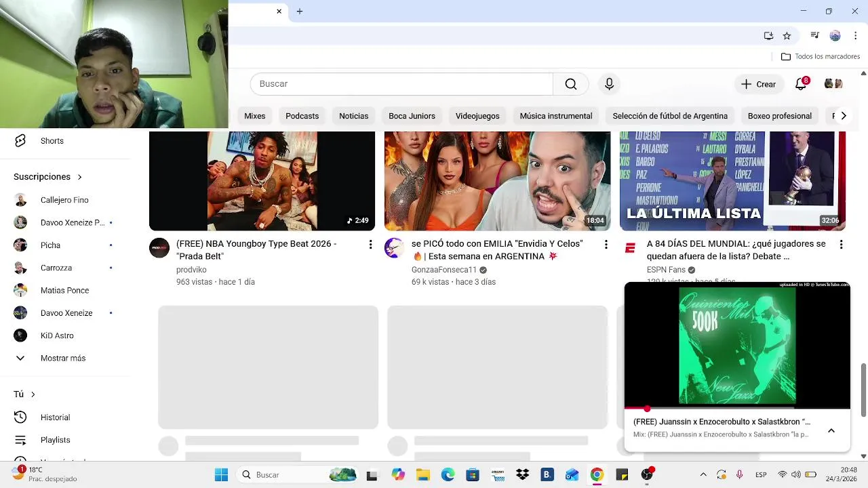Screen dimensions: 868x488
Task: Click the page vertical scrollbar thumb
Action: tap(863, 390)
